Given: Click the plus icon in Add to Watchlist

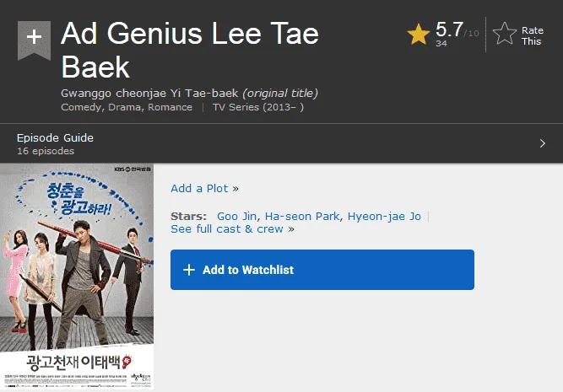Looking at the screenshot, I should 189,270.
